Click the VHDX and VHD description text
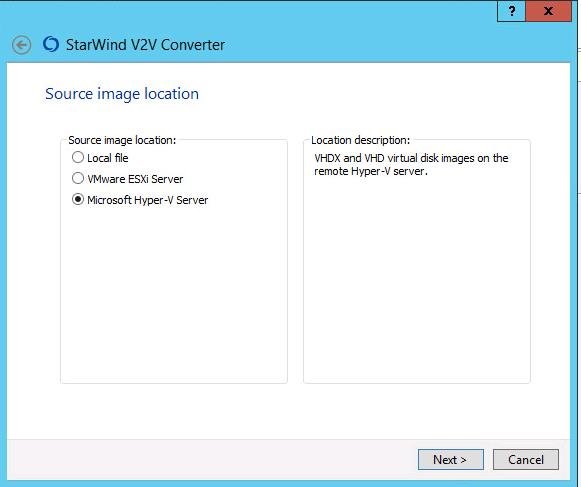The height and width of the screenshot is (487, 581). [411, 165]
